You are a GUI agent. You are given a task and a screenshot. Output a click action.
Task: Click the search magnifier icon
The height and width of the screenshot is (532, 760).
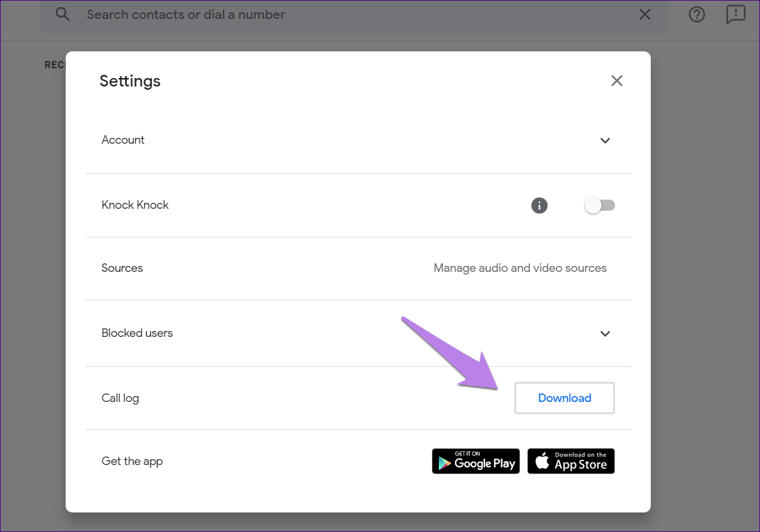coord(62,14)
